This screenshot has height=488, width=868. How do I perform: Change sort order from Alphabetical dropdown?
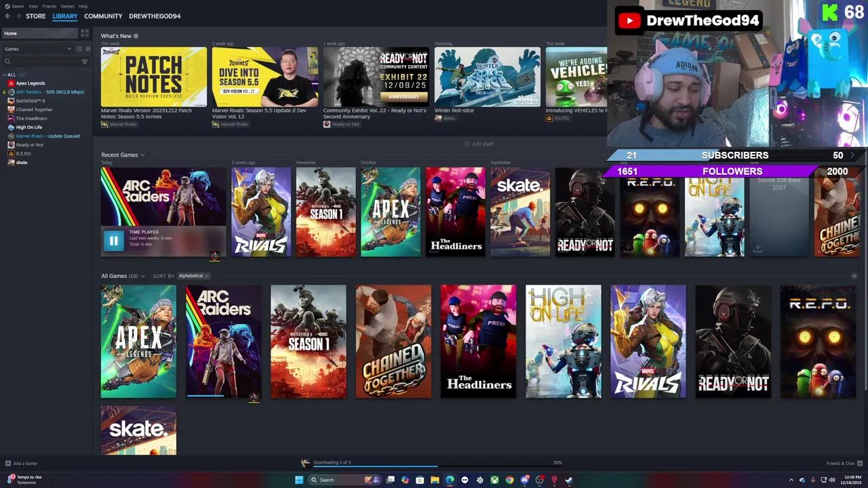click(193, 276)
